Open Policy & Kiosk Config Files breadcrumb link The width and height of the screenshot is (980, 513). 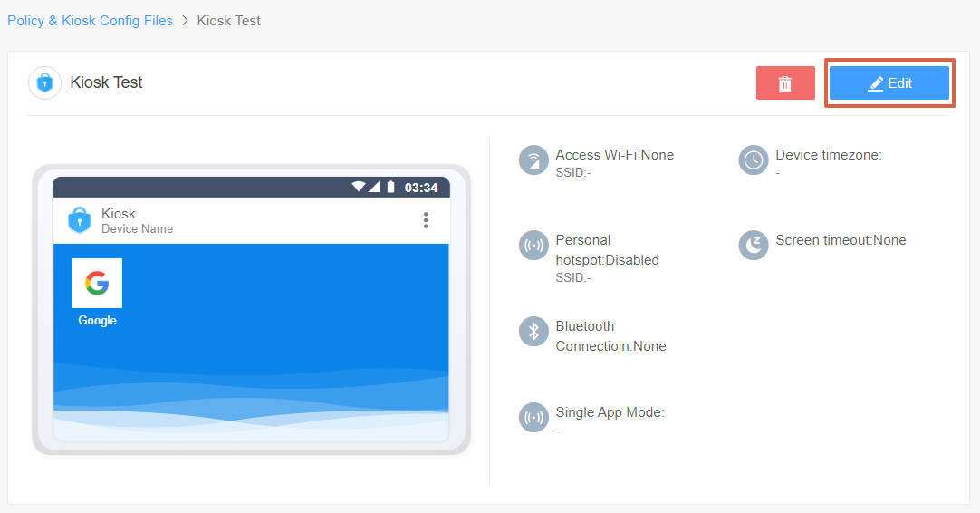90,21
